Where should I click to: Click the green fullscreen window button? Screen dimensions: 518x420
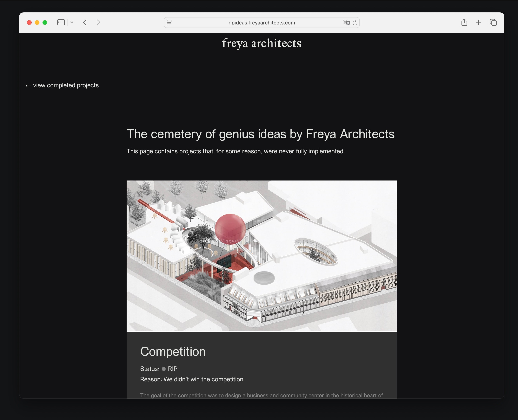(x=45, y=23)
